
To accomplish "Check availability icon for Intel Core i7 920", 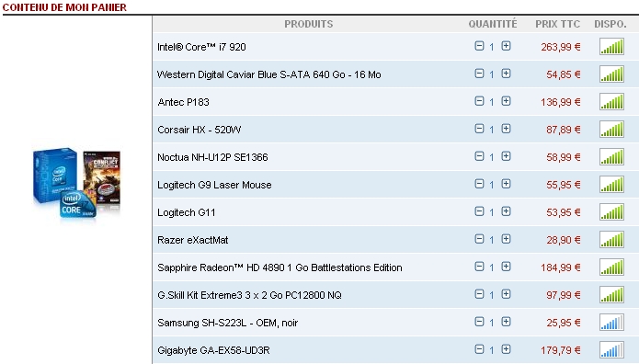I will pos(611,47).
